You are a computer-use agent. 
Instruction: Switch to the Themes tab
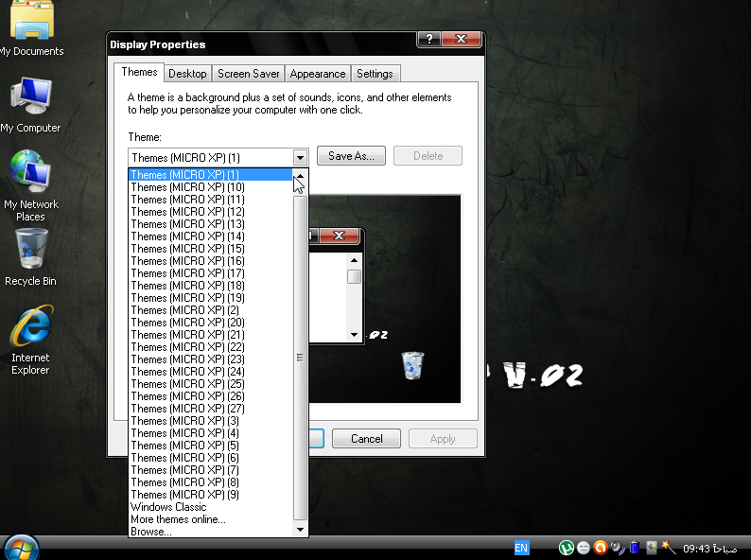coord(139,72)
